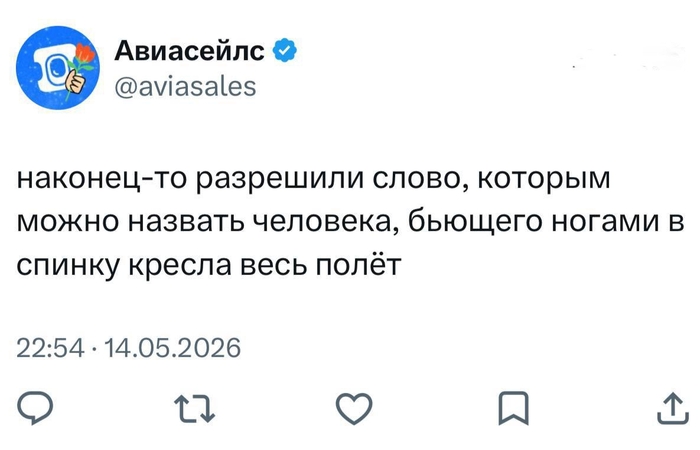Click the 22:54 post time
Viewport: 700px width, 450px height.
(x=50, y=348)
